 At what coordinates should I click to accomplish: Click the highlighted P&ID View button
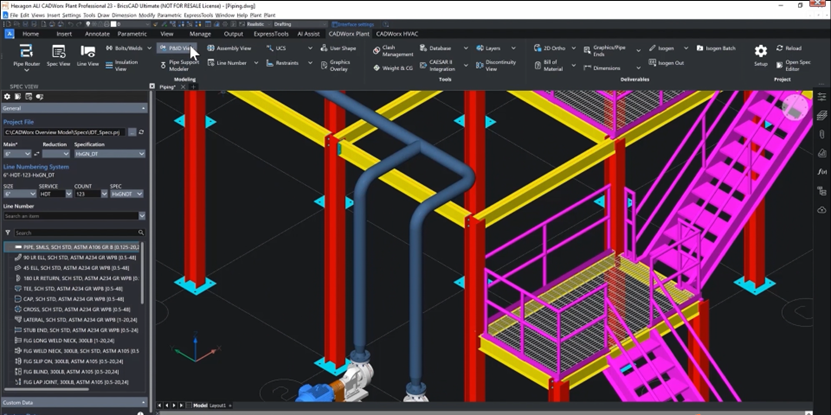click(x=177, y=48)
